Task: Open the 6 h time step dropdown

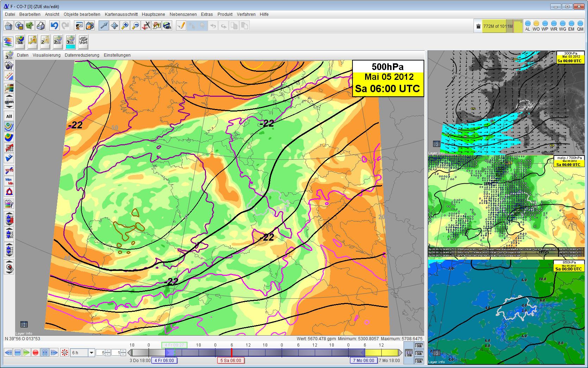Action: click(x=92, y=353)
